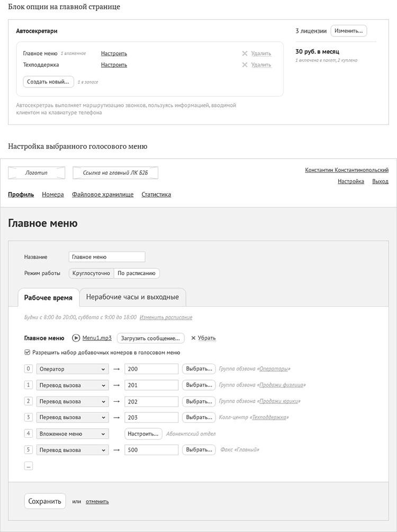Click the X icon next to Убрать
397x532 pixels.
(193, 338)
